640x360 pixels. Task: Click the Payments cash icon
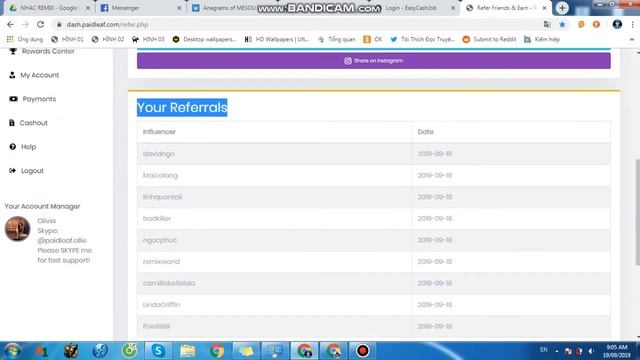pyautogui.click(x=13, y=99)
